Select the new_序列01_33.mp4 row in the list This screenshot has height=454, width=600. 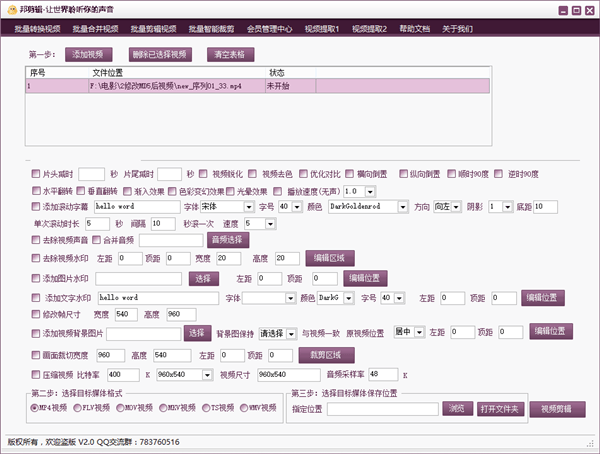[180, 87]
